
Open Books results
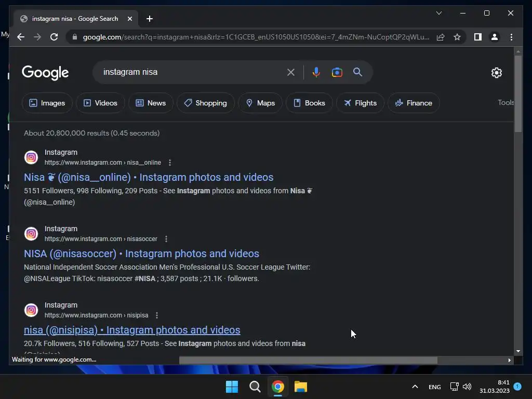[x=309, y=103]
